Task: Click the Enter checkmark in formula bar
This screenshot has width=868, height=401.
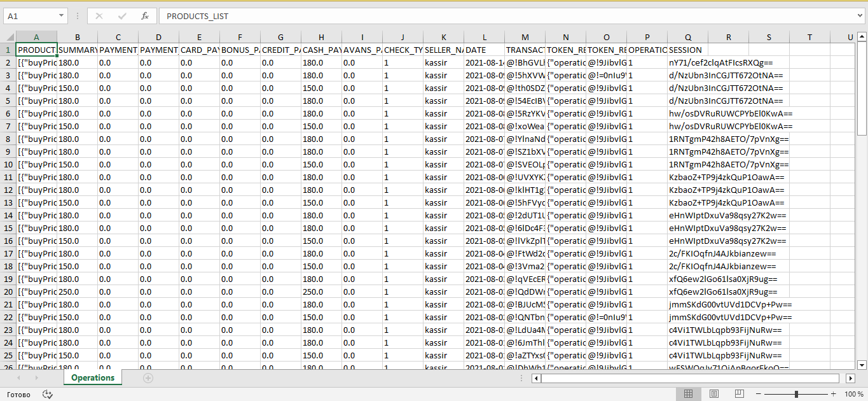Action: (x=122, y=16)
